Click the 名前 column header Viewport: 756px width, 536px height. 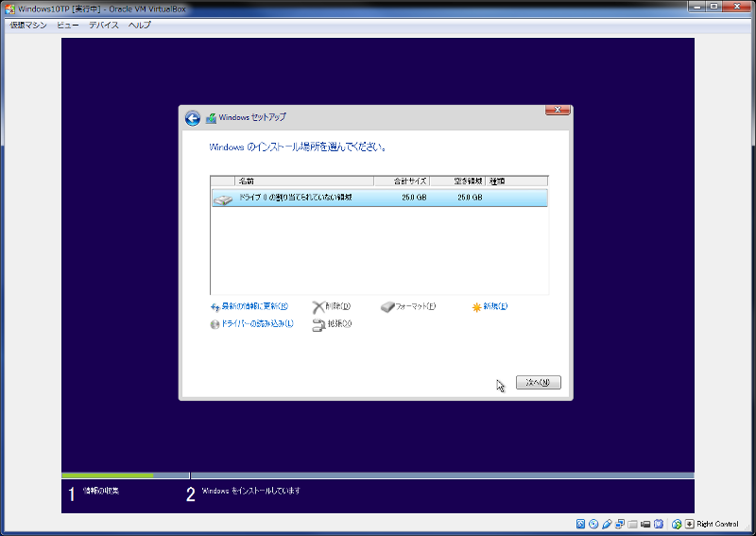point(303,182)
